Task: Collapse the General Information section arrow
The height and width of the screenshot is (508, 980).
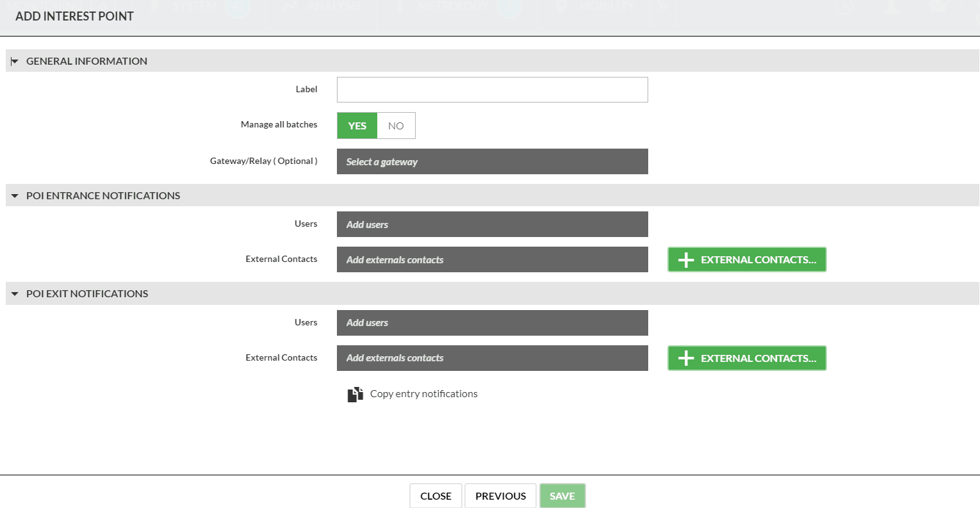Action: pyautogui.click(x=15, y=61)
